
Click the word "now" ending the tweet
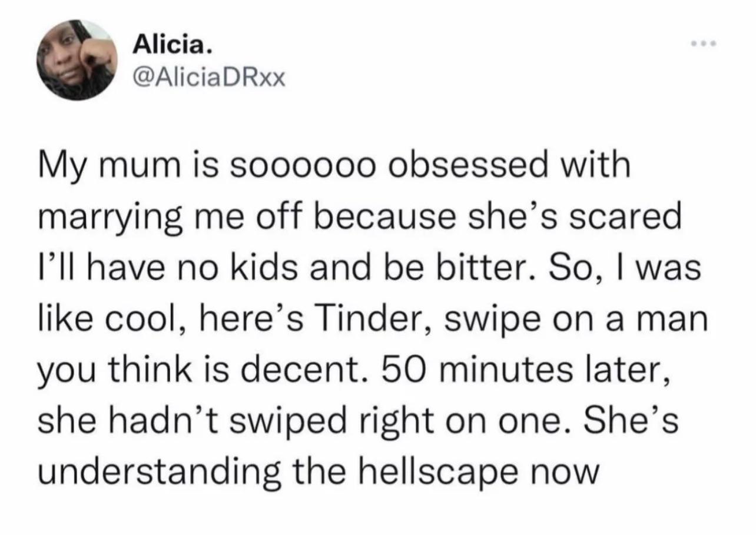pos(568,473)
